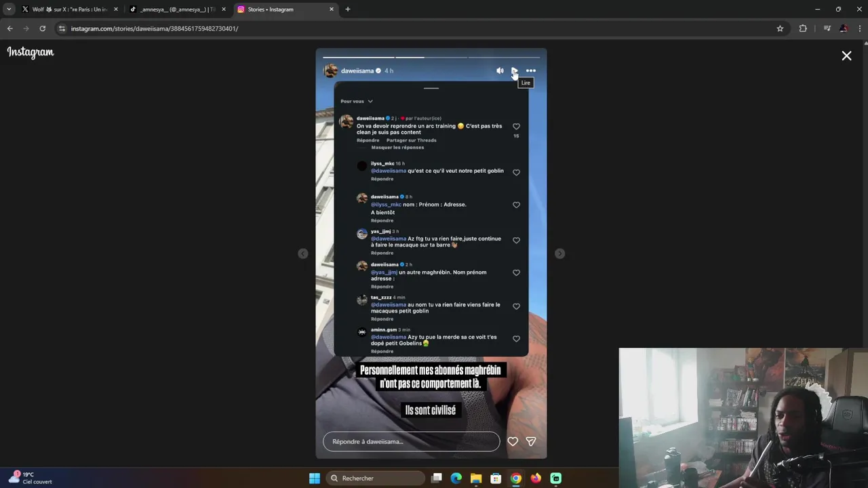Open the media controls icon in toolbar
The height and width of the screenshot is (488, 868).
pyautogui.click(x=827, y=28)
